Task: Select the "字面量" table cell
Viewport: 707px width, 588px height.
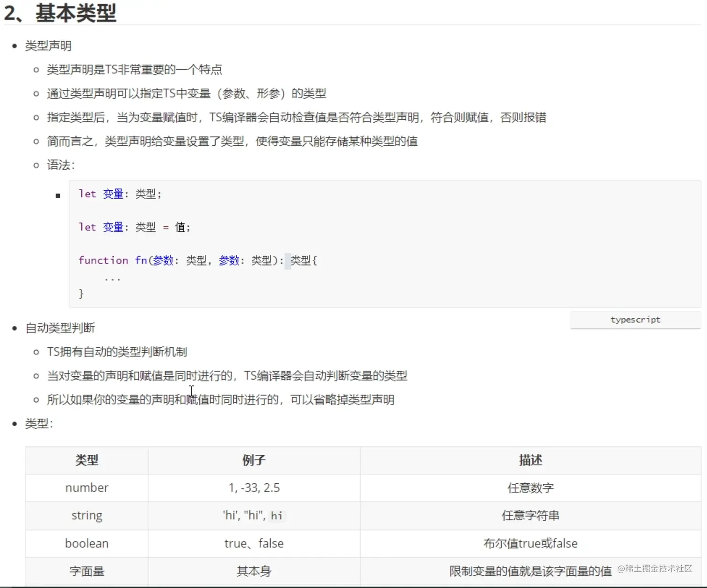Action: click(87, 571)
